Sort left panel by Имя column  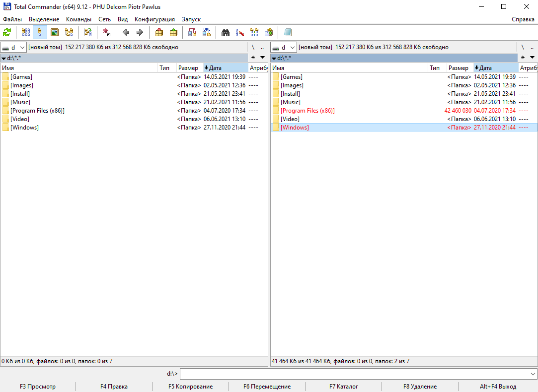pos(79,68)
